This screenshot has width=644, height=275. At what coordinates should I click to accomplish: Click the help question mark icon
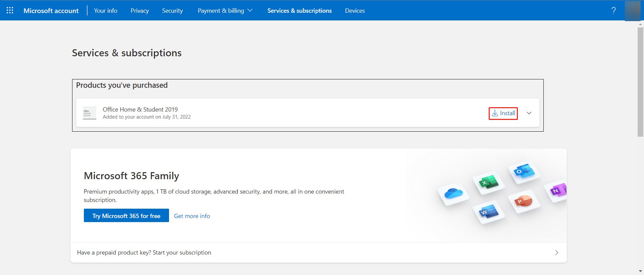coord(613,10)
